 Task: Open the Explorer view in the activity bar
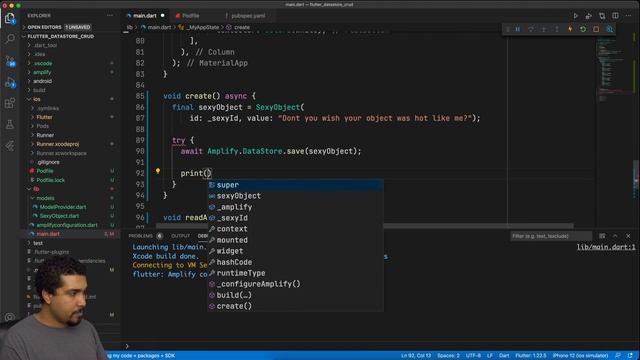[10, 18]
